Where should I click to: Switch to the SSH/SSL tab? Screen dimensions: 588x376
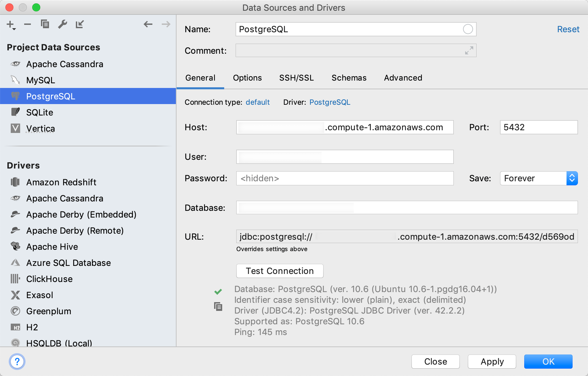click(296, 78)
